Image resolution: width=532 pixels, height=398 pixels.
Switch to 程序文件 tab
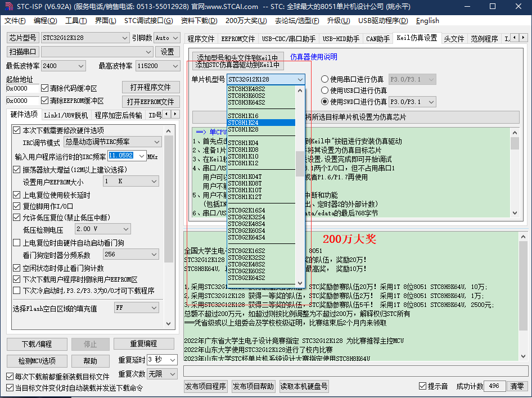201,39
